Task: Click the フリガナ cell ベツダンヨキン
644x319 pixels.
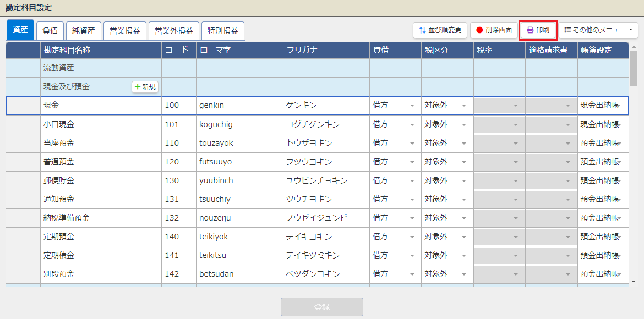Action: click(326, 274)
